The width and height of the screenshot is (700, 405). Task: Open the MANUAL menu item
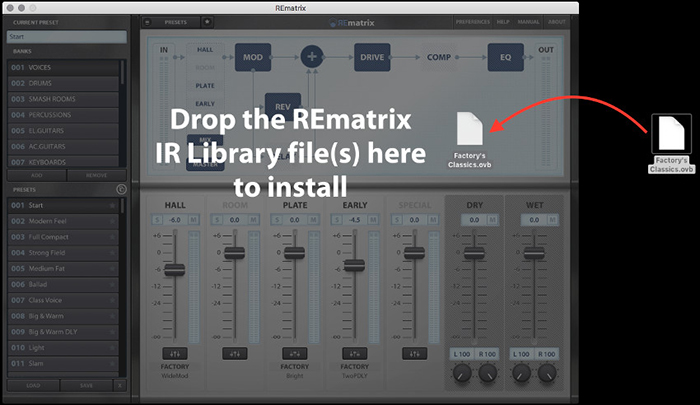pyautogui.click(x=529, y=21)
